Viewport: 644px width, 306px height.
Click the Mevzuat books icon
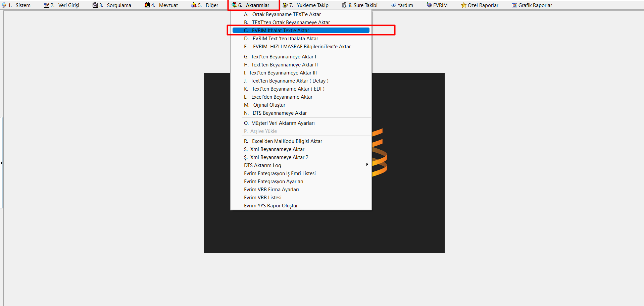pyautogui.click(x=147, y=5)
